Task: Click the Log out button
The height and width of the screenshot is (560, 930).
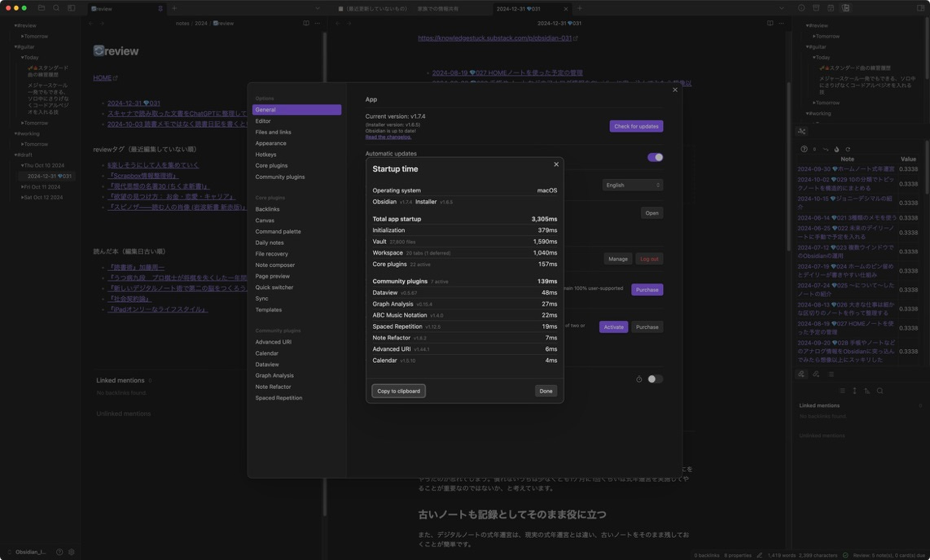Action: [x=649, y=259]
